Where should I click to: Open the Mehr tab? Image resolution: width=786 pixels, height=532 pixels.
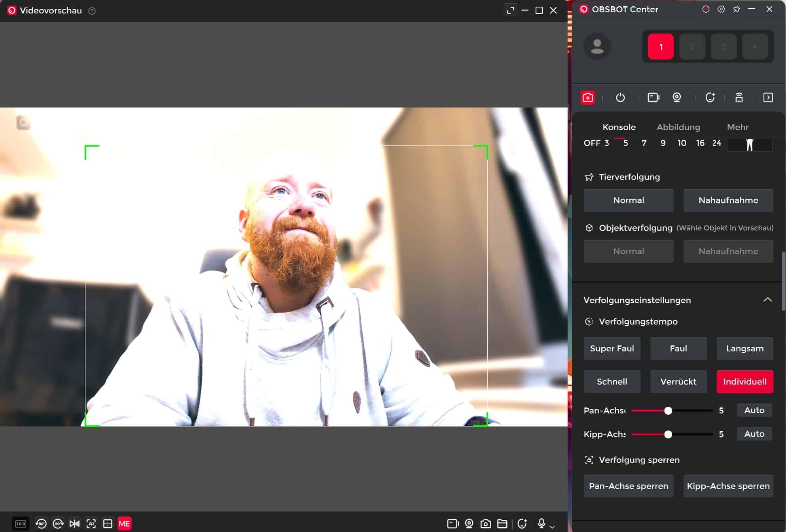pyautogui.click(x=737, y=127)
